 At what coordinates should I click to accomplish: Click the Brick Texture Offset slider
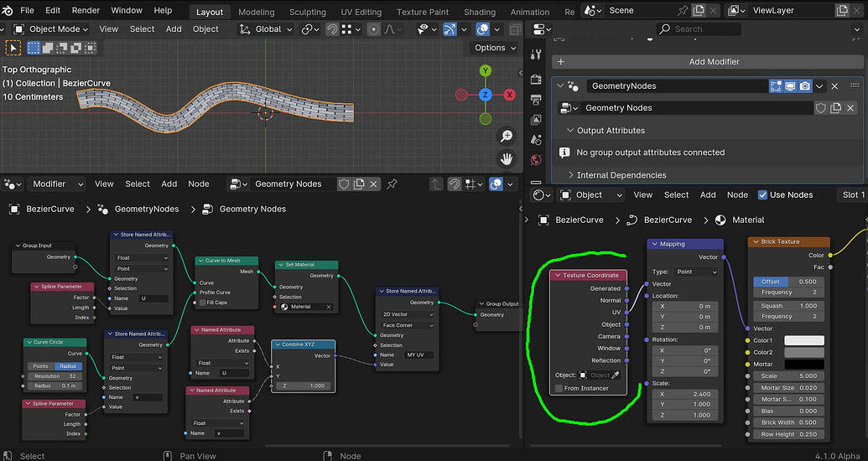tap(789, 282)
